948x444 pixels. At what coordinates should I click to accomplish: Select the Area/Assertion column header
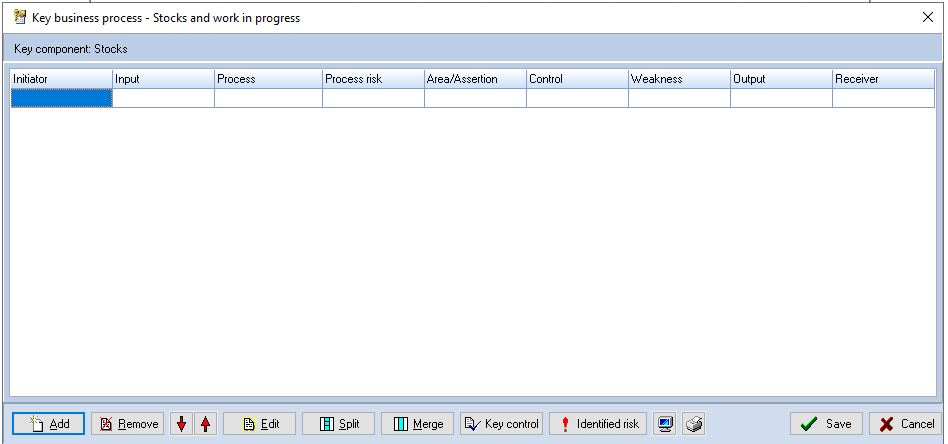pyautogui.click(x=475, y=79)
